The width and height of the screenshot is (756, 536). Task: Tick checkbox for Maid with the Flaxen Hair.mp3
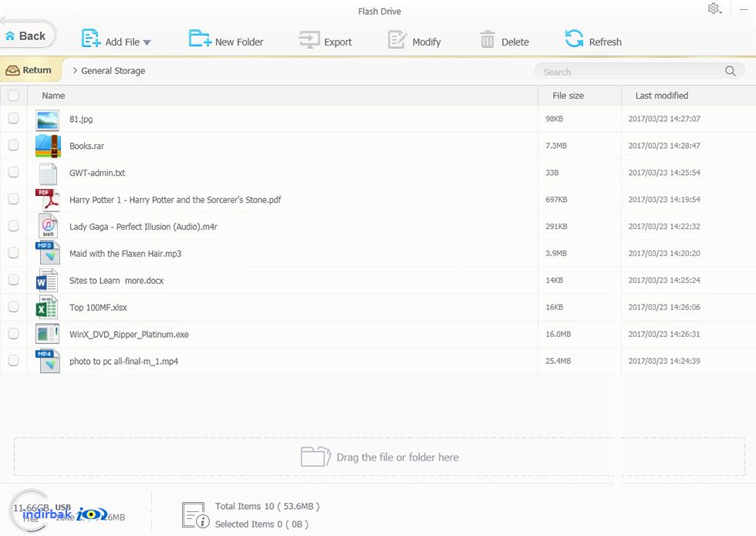point(14,254)
